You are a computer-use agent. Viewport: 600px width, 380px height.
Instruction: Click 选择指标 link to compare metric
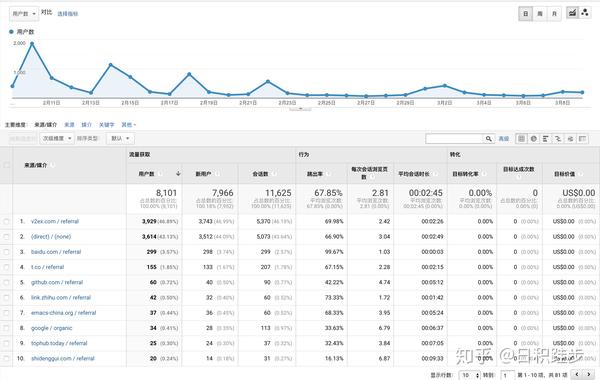pyautogui.click(x=67, y=14)
